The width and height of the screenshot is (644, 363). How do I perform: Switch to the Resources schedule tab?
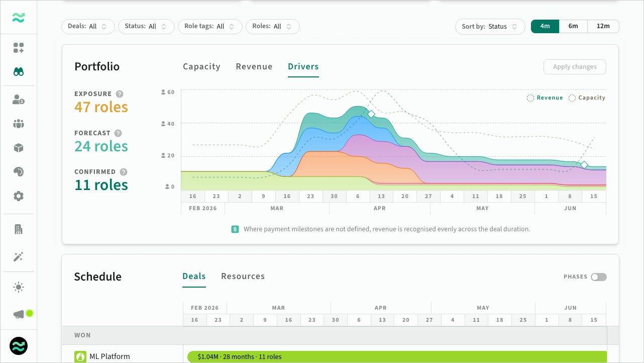click(243, 277)
